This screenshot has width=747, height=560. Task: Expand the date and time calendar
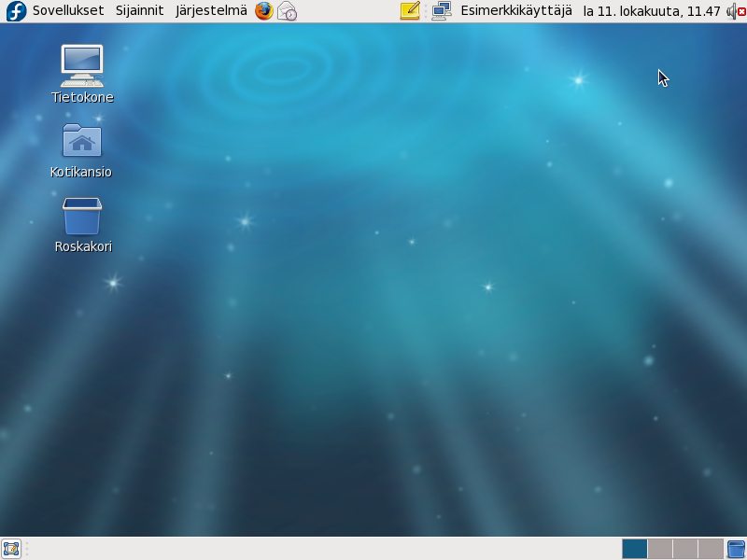[x=651, y=11]
